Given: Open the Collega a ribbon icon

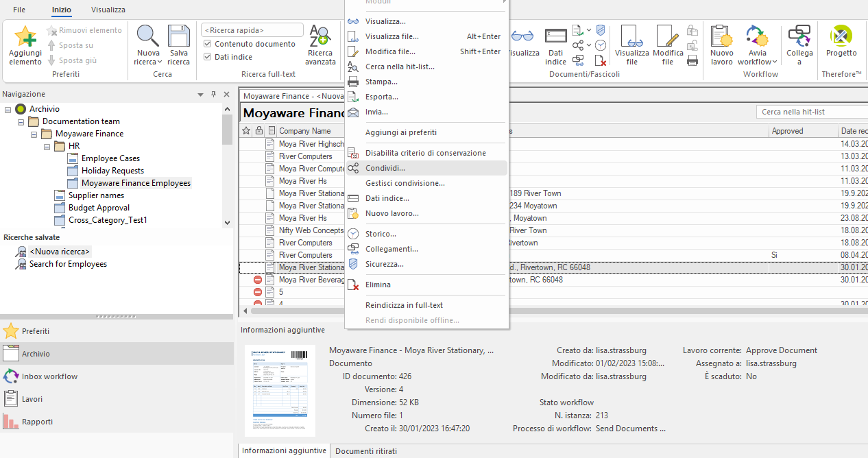Looking at the screenshot, I should tap(799, 36).
